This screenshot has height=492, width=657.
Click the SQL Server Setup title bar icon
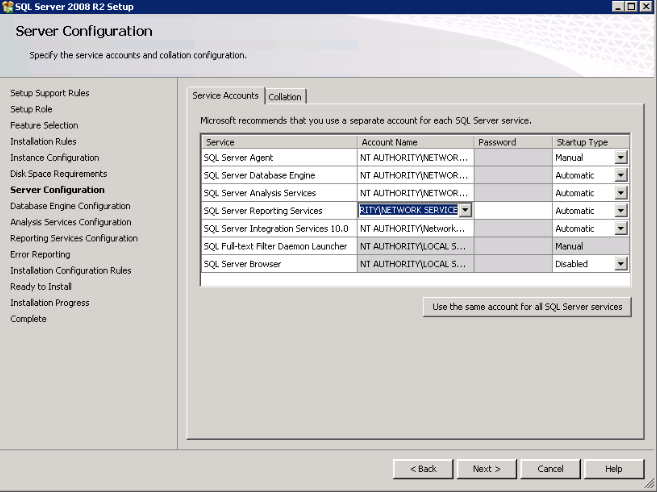point(8,7)
